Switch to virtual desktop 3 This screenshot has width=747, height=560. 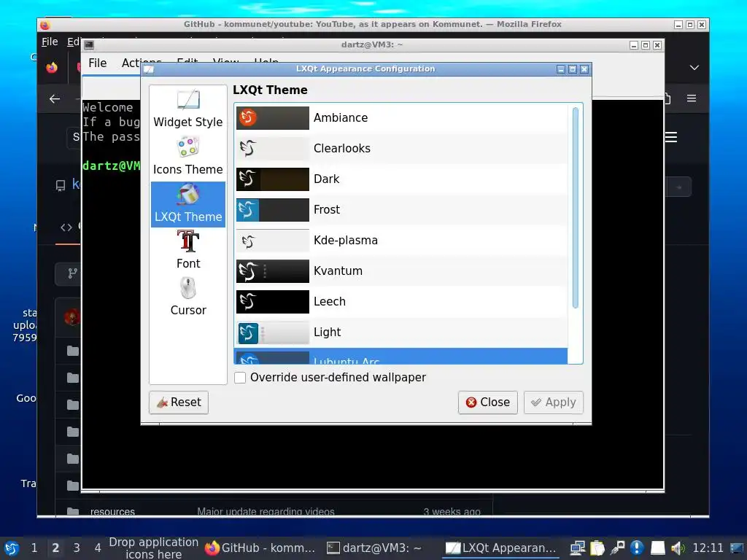coord(76,548)
